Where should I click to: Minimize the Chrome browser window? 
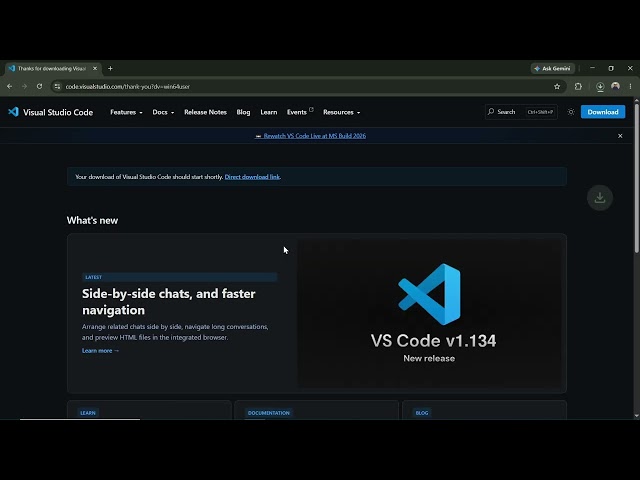[x=592, y=68]
